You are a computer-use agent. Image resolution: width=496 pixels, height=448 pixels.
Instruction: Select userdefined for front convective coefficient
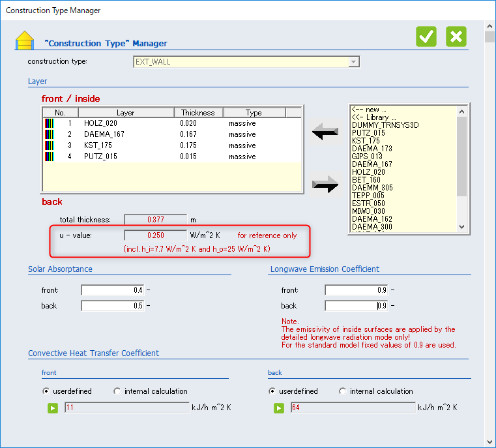point(46,391)
